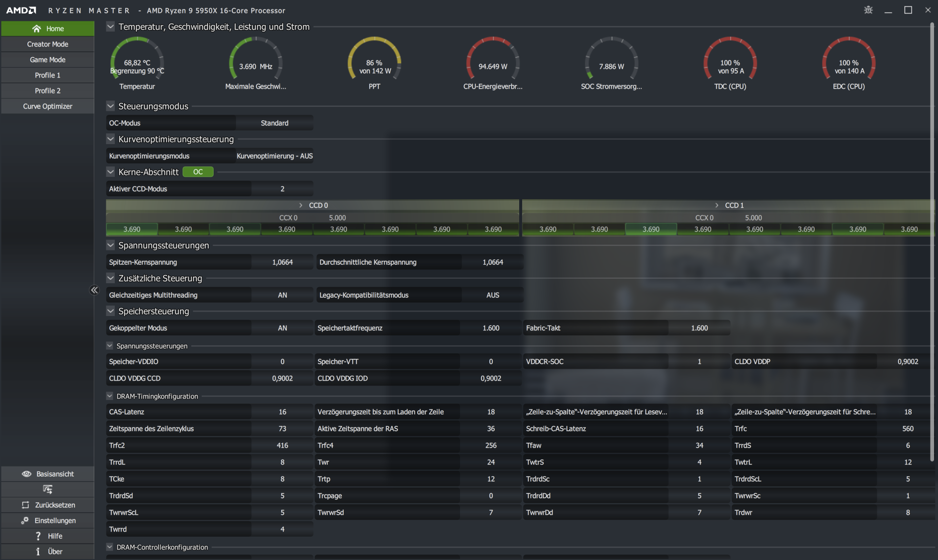The height and width of the screenshot is (560, 938).
Task: Collapse the Steuerungsmodus section
Action: point(111,106)
